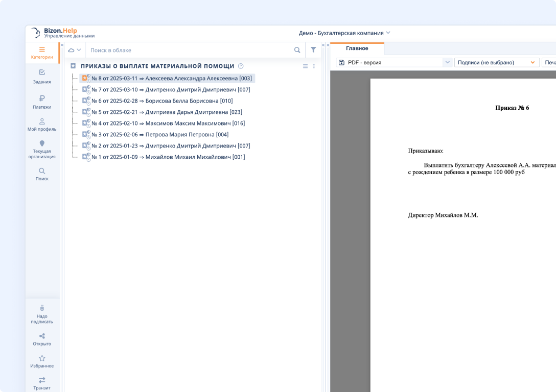
Task: Open Need to sign (Надо подписать)
Action: point(42,313)
